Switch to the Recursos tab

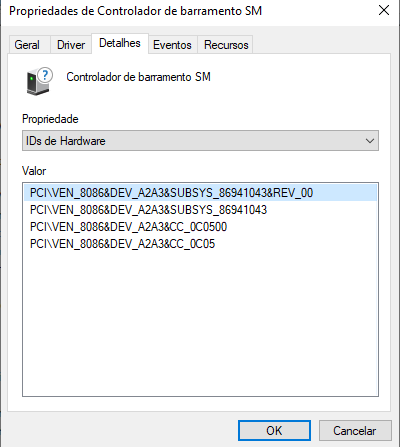(x=226, y=45)
